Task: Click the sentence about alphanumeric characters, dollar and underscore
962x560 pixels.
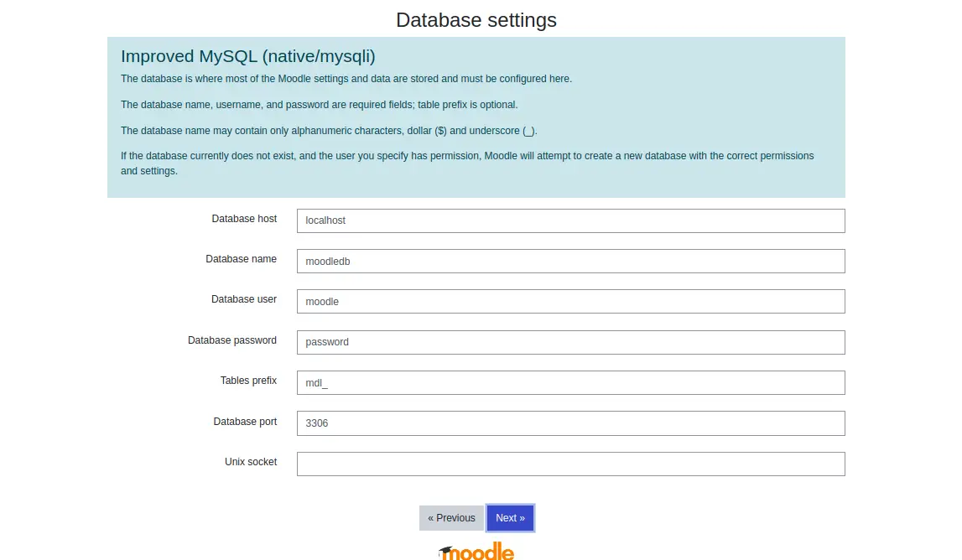Action: point(329,131)
